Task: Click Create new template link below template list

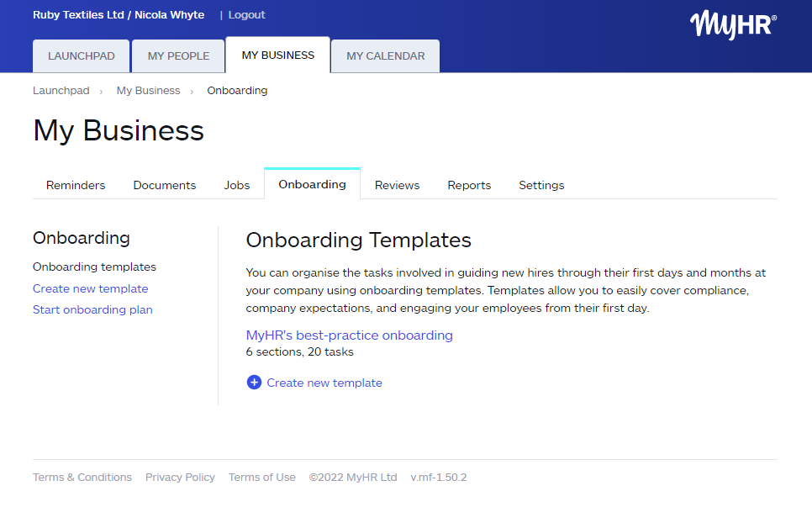Action: (x=324, y=383)
